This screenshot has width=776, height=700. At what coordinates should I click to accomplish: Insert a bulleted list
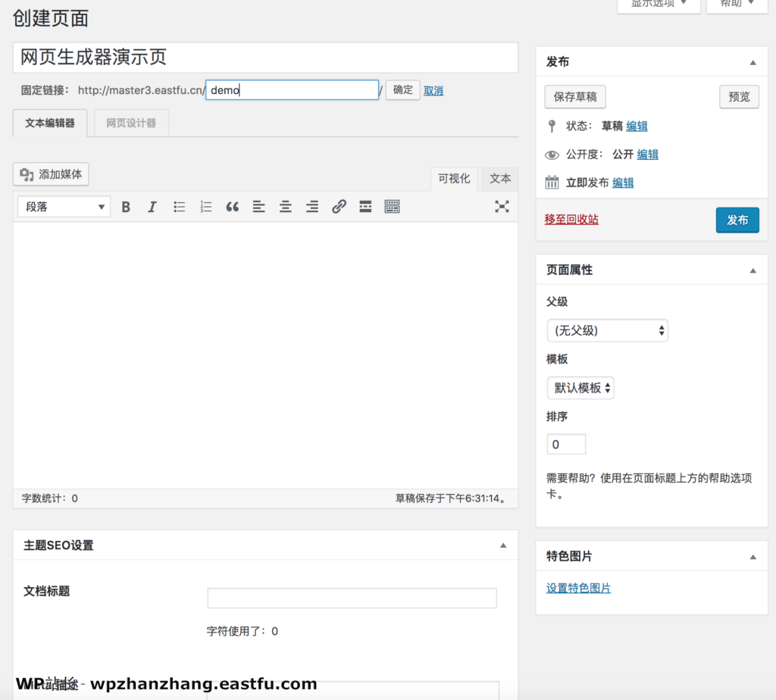click(179, 206)
